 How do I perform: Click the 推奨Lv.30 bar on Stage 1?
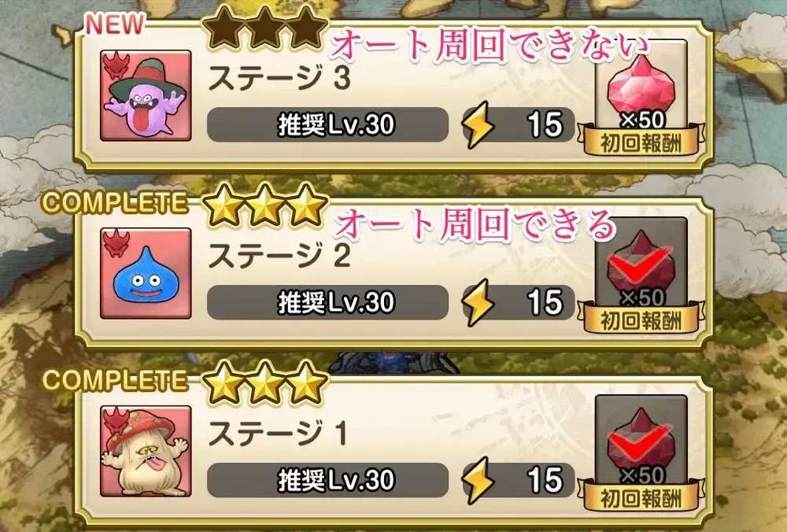[x=327, y=480]
